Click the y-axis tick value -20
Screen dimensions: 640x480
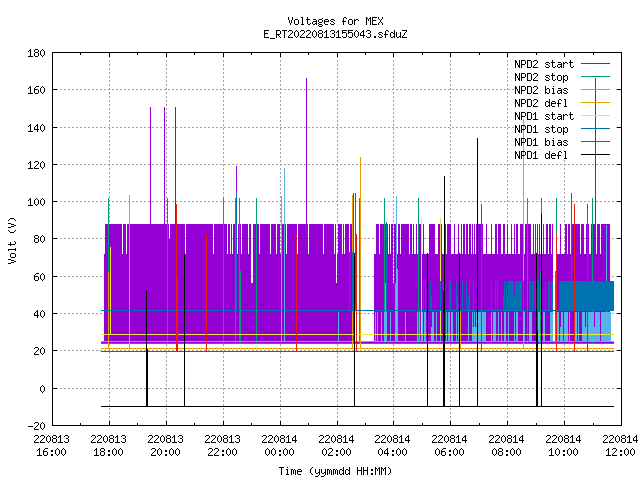(36, 426)
